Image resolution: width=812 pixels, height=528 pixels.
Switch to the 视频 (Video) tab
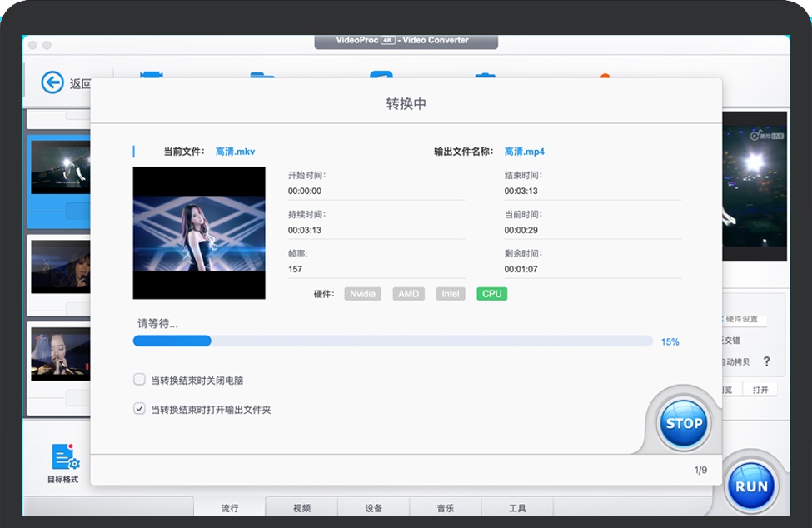pyautogui.click(x=301, y=508)
